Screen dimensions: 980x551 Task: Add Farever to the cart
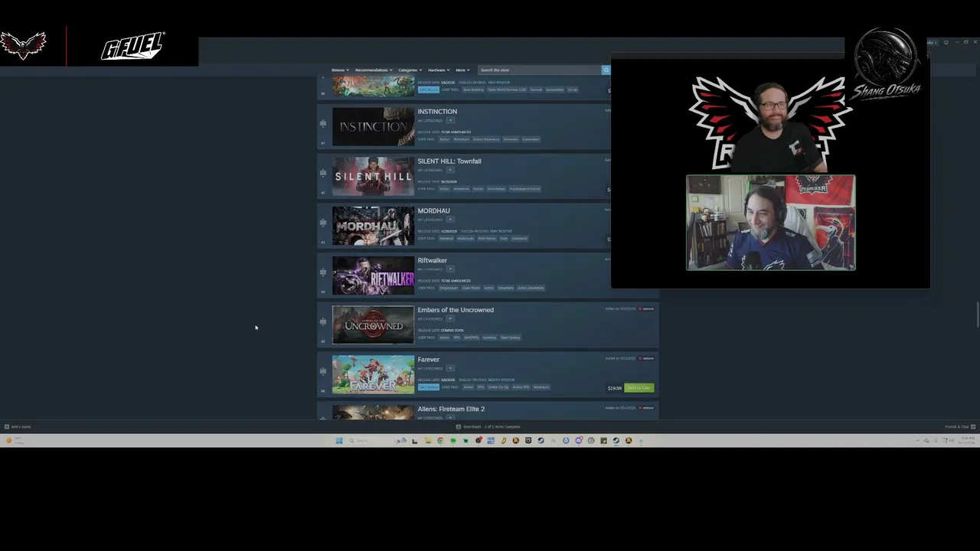pyautogui.click(x=639, y=388)
